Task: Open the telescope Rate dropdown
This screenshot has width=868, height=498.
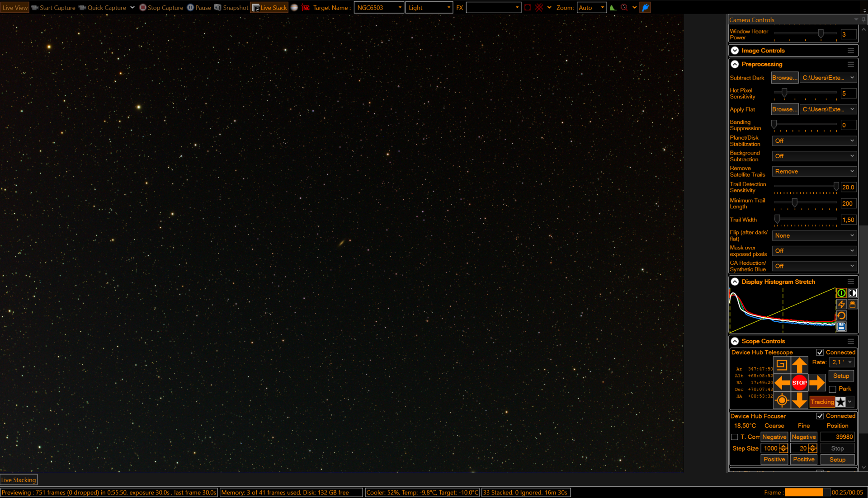Action: point(842,362)
